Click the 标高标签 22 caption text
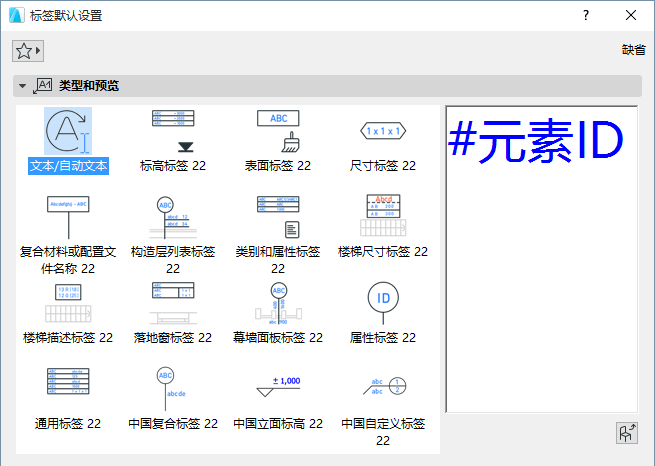 click(x=173, y=166)
